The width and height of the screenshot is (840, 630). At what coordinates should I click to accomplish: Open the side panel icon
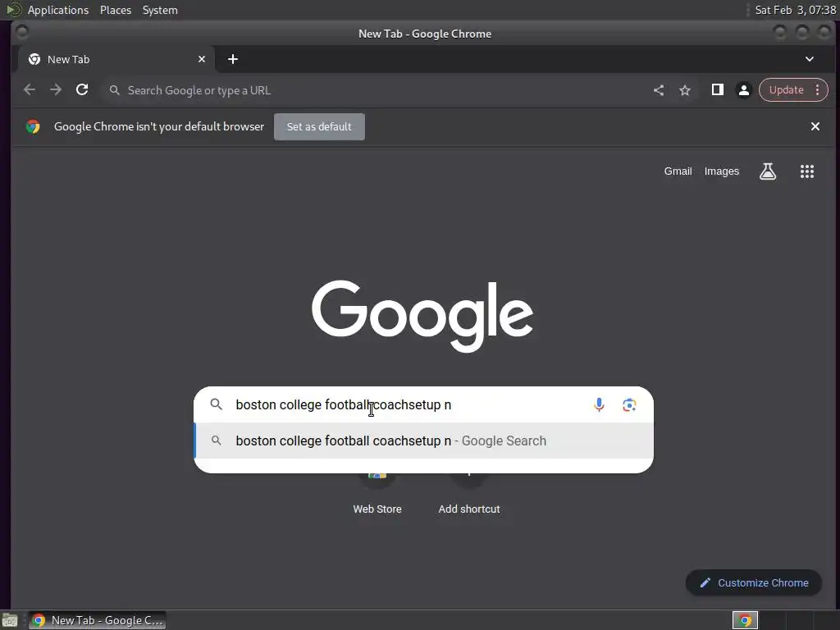click(x=717, y=90)
